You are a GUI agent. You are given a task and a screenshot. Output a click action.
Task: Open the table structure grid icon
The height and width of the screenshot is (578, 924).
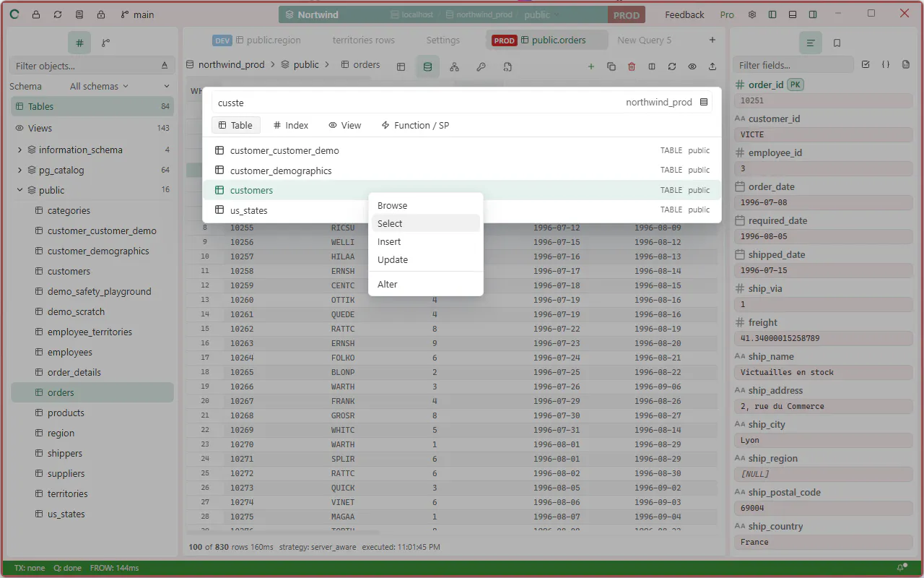[401, 66]
